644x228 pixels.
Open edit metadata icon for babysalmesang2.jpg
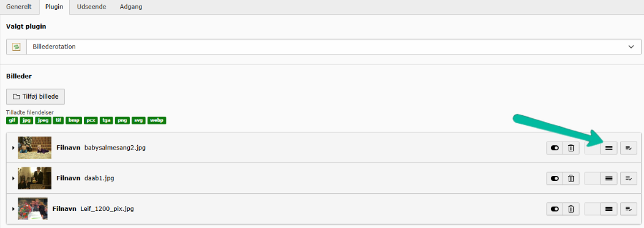[629, 148]
